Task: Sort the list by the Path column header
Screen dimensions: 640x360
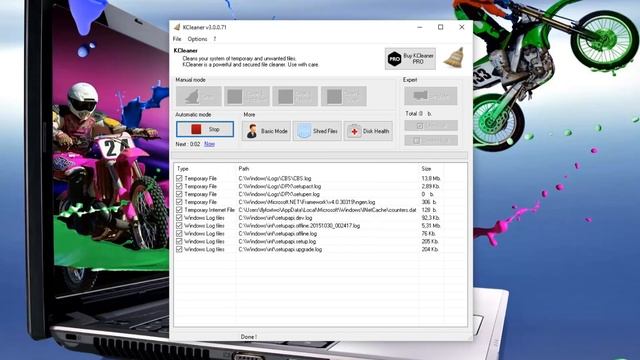Action: tap(244, 169)
